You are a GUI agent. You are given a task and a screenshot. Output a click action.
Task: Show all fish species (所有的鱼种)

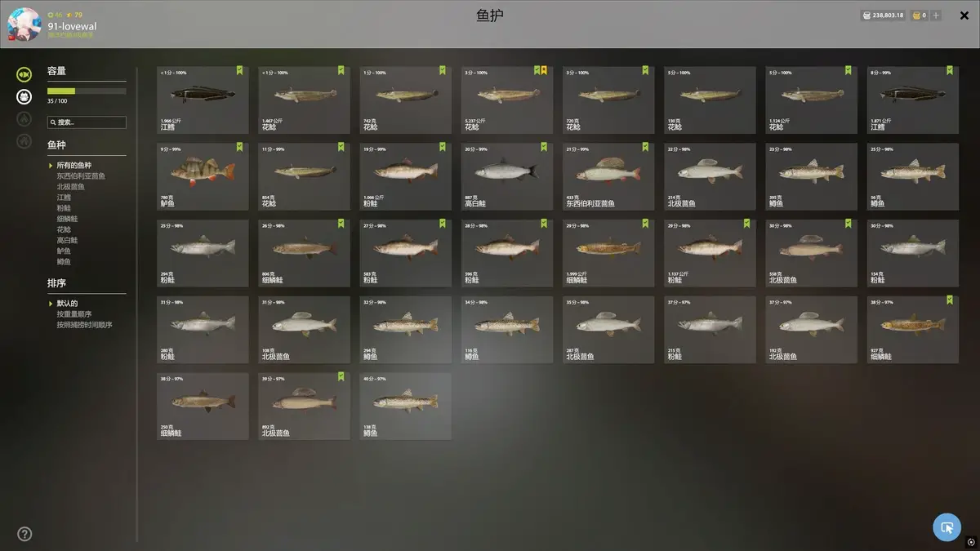coord(73,166)
